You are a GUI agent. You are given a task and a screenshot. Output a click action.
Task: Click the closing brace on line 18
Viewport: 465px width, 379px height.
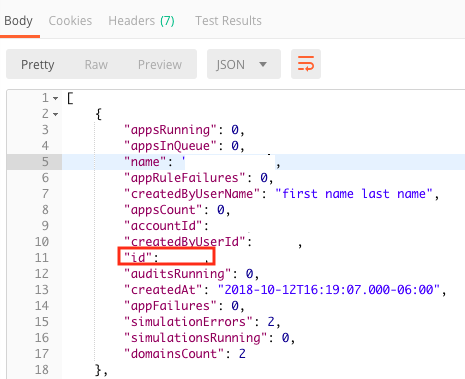[x=98, y=370]
